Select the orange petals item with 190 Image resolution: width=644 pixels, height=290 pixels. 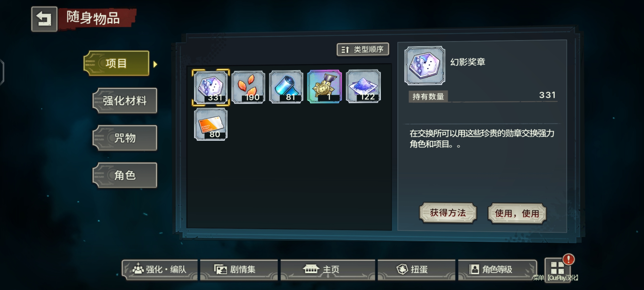248,87
